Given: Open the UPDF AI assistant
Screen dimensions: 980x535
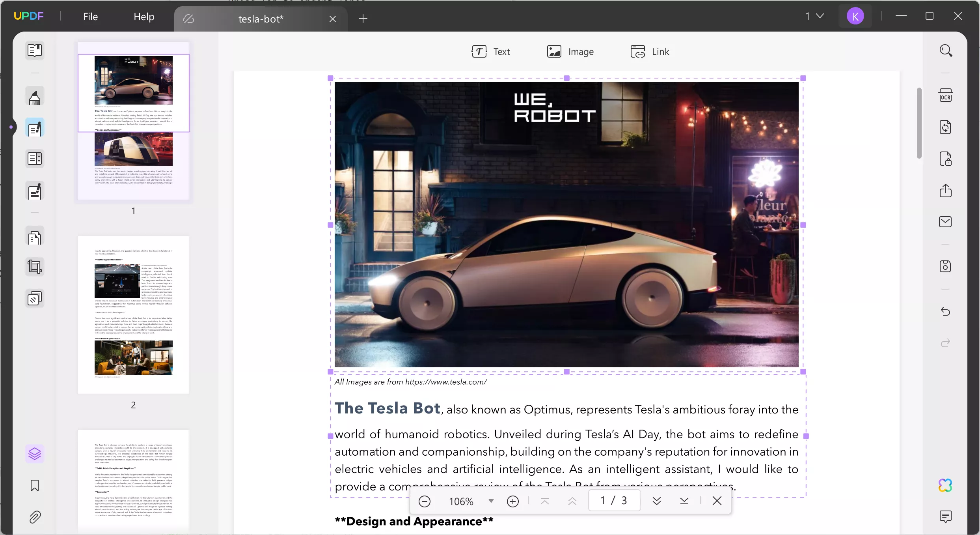Looking at the screenshot, I should tap(945, 485).
